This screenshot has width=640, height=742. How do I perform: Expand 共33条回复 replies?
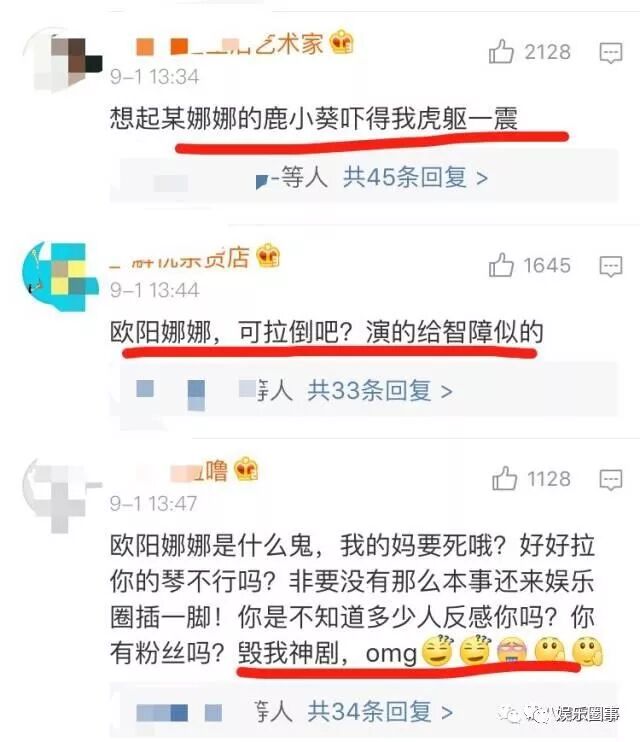(x=380, y=391)
